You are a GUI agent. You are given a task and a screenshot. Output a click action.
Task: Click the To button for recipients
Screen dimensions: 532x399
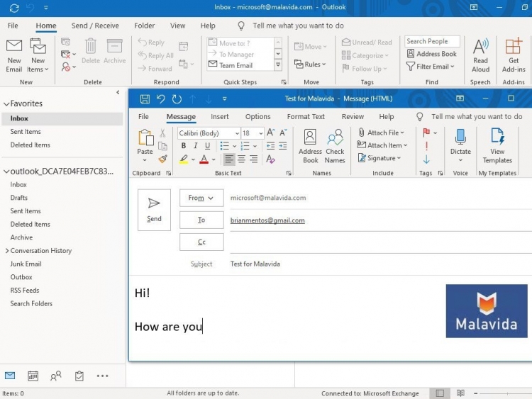point(201,220)
